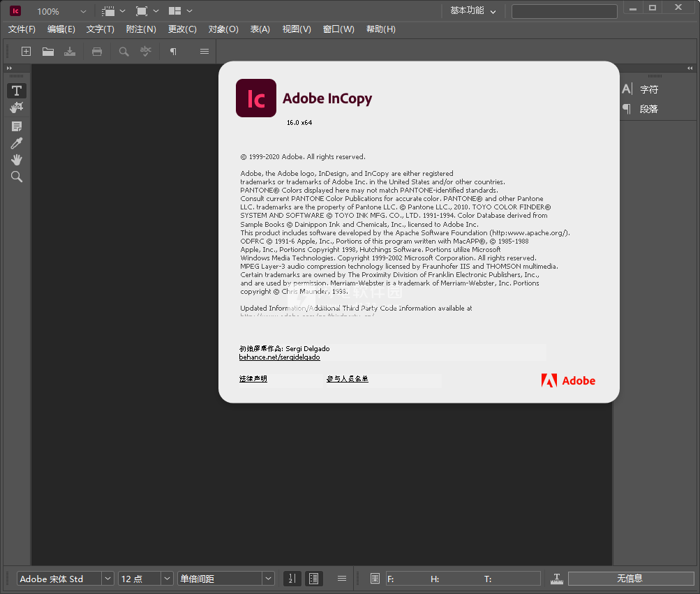Click the search field in title bar
Screen dimensions: 700x594
pyautogui.click(x=565, y=11)
